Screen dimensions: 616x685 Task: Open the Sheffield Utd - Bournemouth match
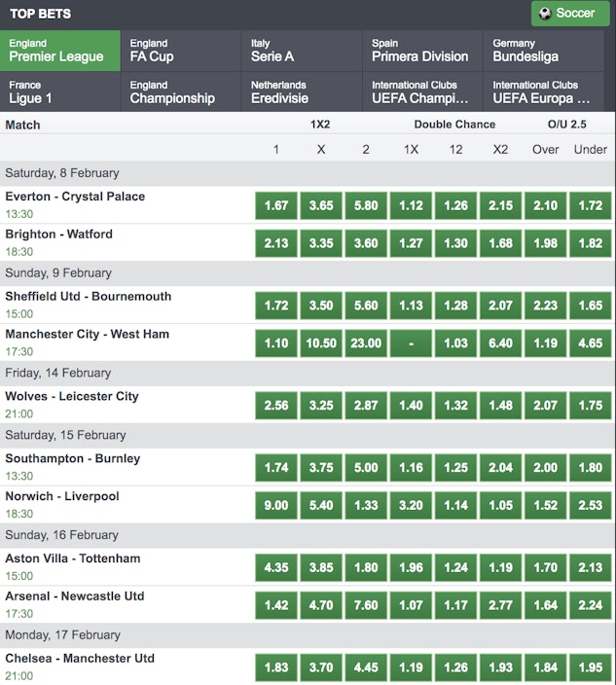88,297
